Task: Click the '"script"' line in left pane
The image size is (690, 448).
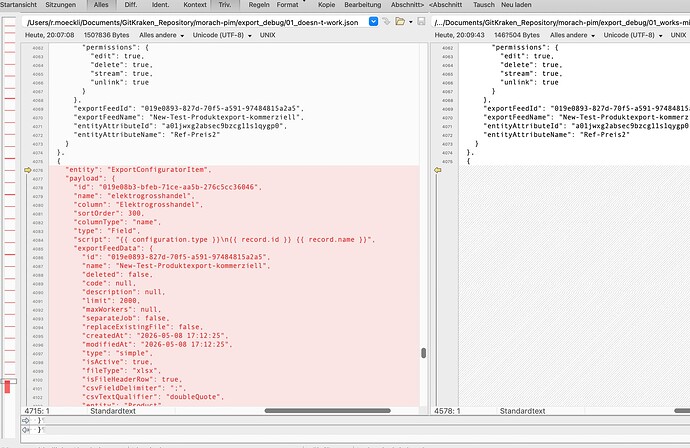Action: (224, 240)
